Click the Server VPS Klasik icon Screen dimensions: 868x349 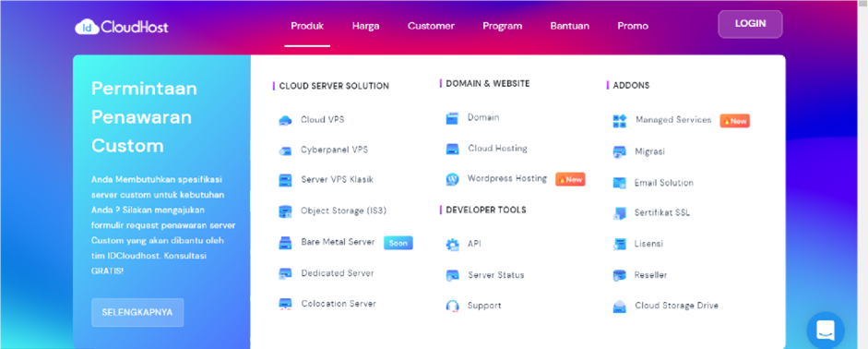click(285, 181)
